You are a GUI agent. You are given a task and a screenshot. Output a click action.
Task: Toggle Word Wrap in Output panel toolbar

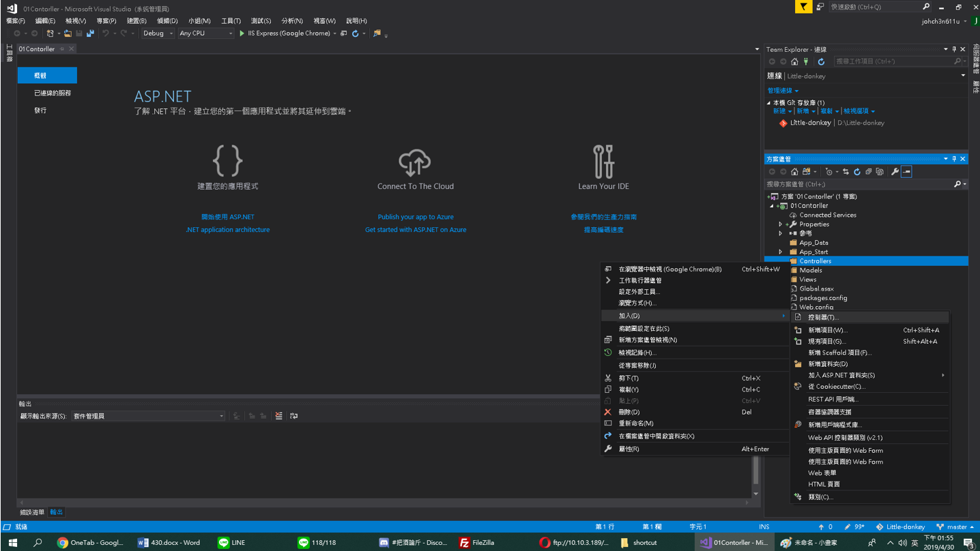[294, 416]
